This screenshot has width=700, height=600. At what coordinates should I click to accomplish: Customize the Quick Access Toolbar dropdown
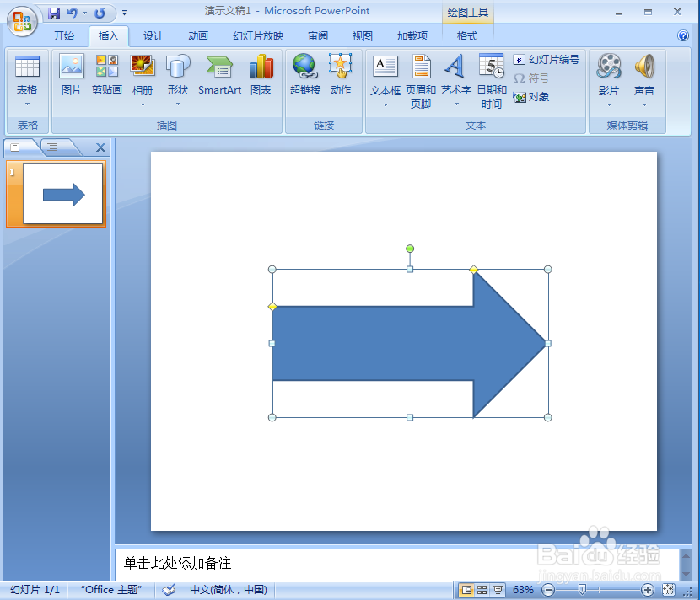(124, 13)
